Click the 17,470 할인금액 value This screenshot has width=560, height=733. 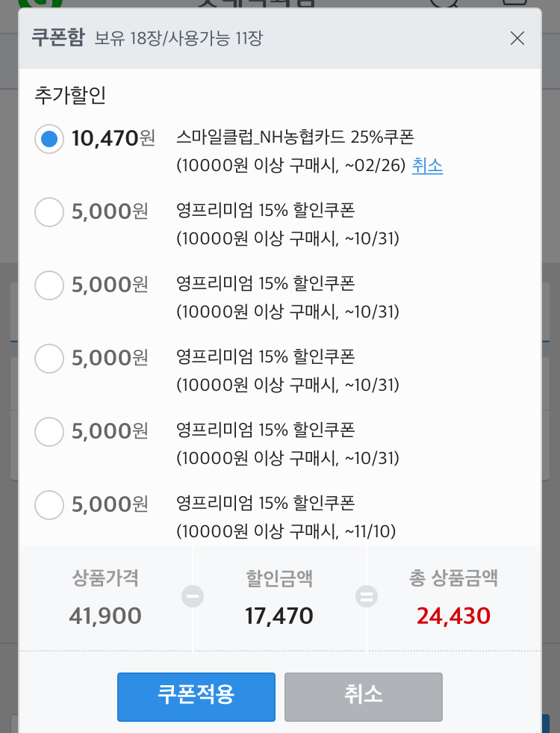coord(279,616)
